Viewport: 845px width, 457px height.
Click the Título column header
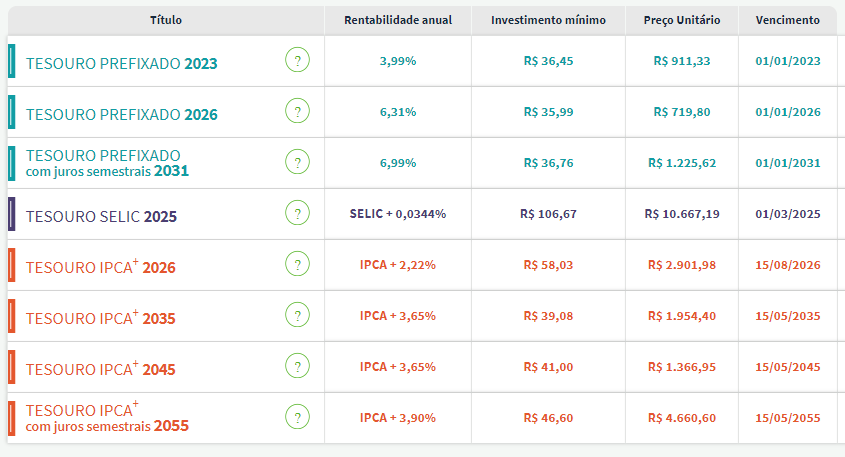tap(166, 20)
